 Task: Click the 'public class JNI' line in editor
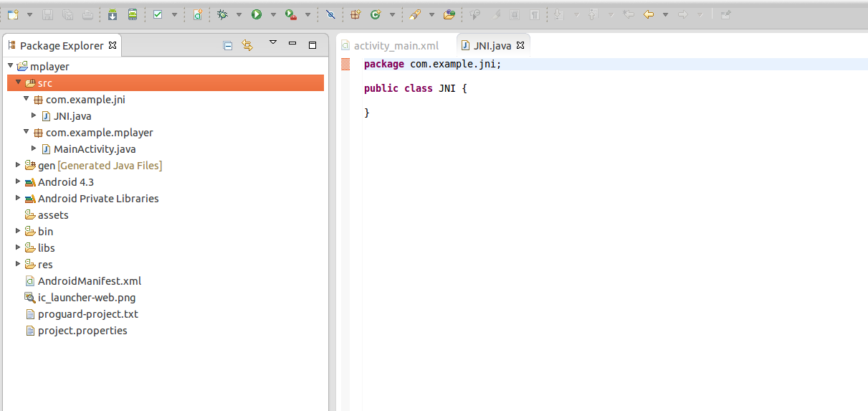click(416, 88)
